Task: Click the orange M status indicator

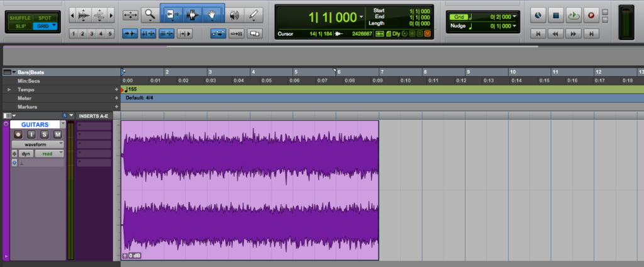Action: coord(428,34)
